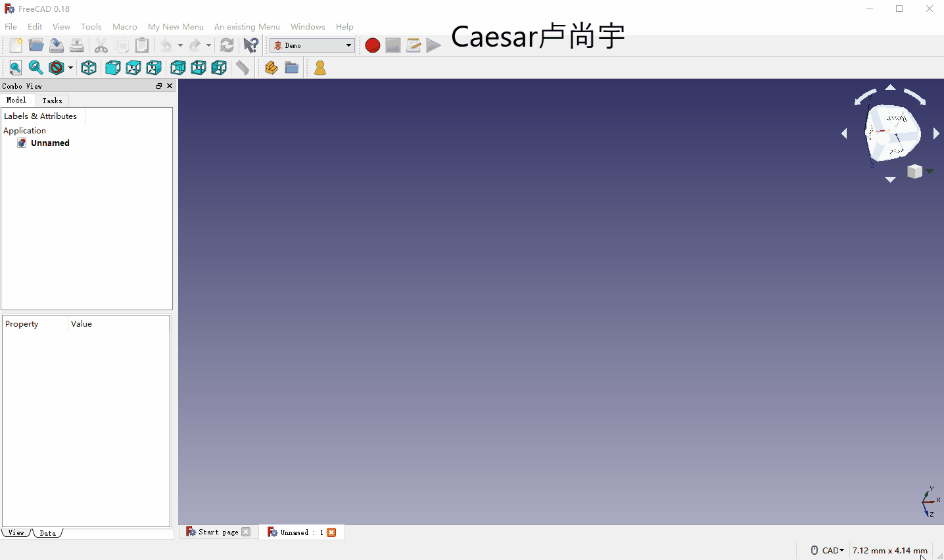The width and height of the screenshot is (944, 560).
Task: Open the Redo history dropdown arrow
Action: tap(208, 45)
